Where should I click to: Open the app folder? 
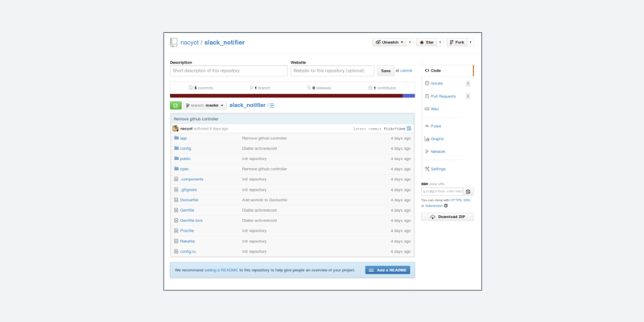coord(184,138)
